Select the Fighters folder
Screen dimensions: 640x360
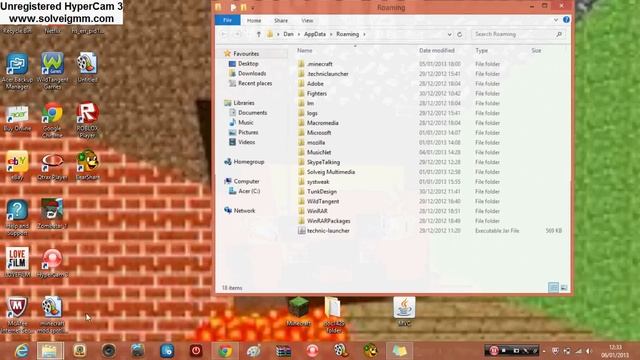pos(317,93)
